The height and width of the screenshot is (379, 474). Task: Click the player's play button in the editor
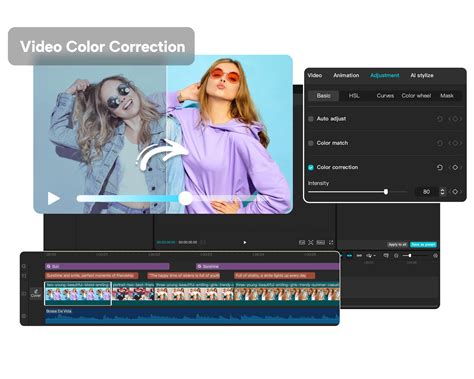(x=245, y=242)
